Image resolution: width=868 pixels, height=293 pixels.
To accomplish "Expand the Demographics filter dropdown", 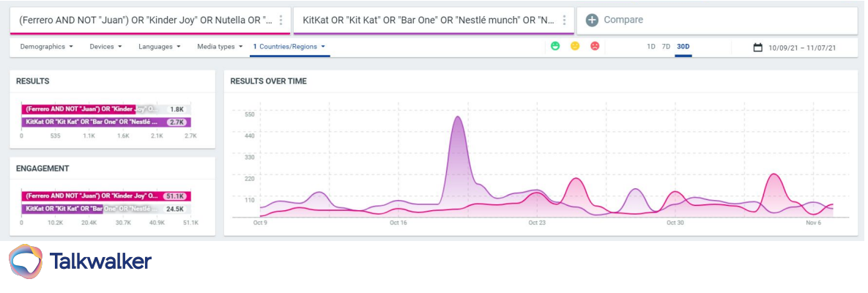I will click(x=47, y=47).
